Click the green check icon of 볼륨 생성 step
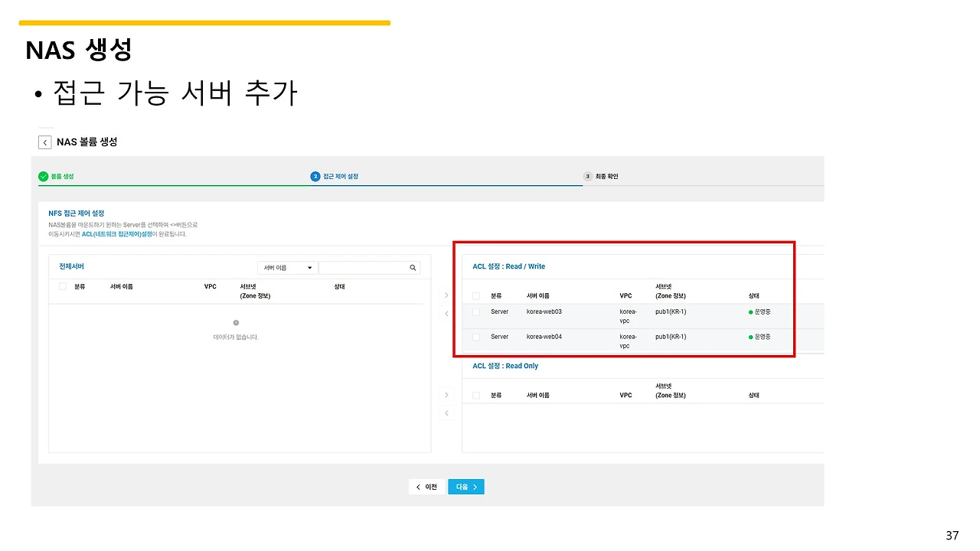Image resolution: width=980 pixels, height=551 pixels. tap(43, 176)
